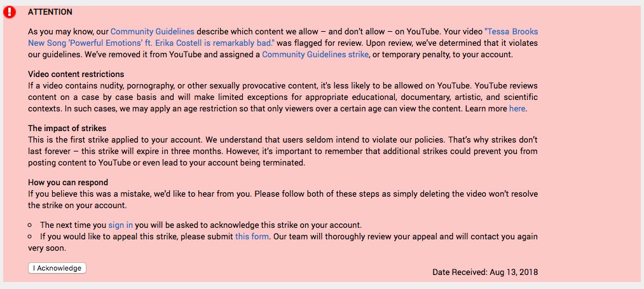
Task: Follow the Learn more 'here' link
Action: click(x=517, y=109)
